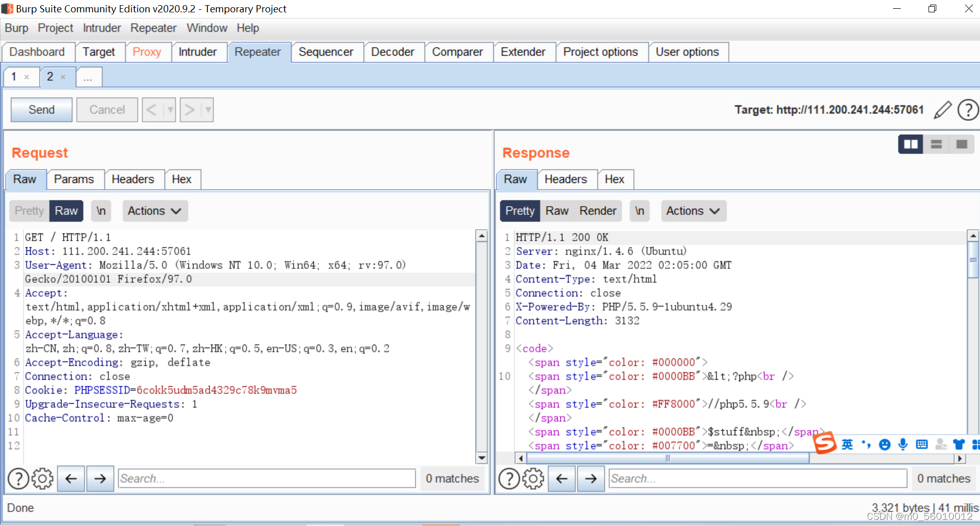The height and width of the screenshot is (526, 980).
Task: Open Response search settings gear
Action: [533, 479]
